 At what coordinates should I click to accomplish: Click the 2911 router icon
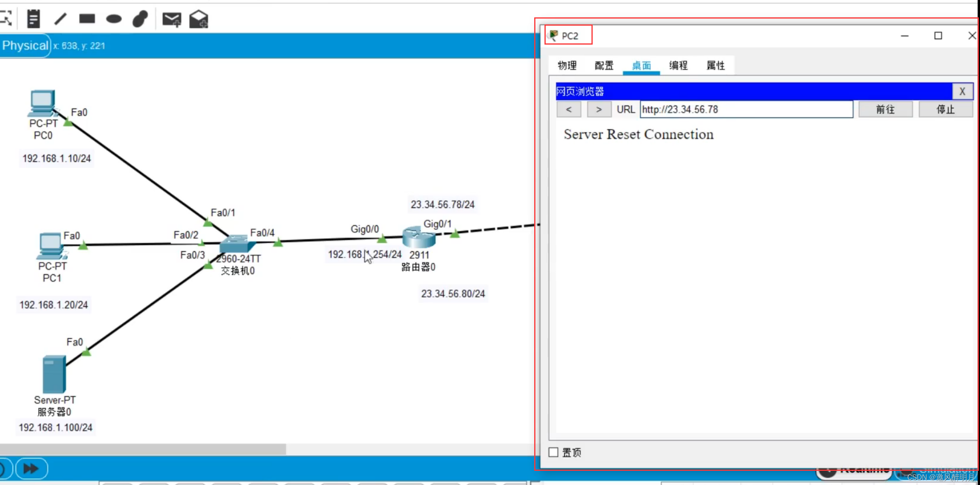coord(418,237)
